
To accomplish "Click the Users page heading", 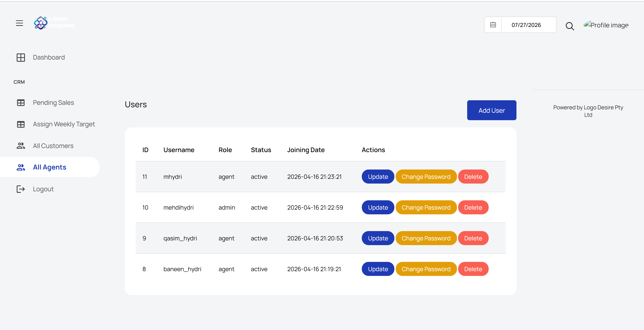I will 136,105.
